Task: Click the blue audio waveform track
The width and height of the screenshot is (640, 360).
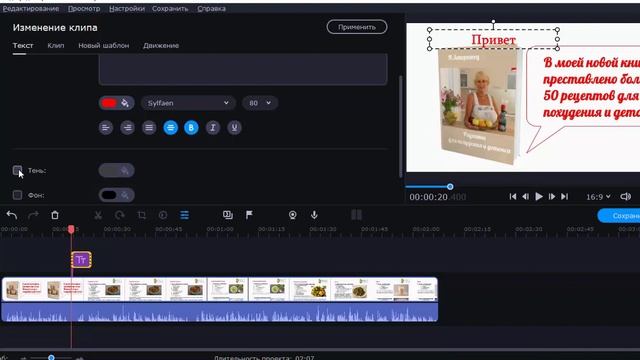Action: (x=220, y=312)
